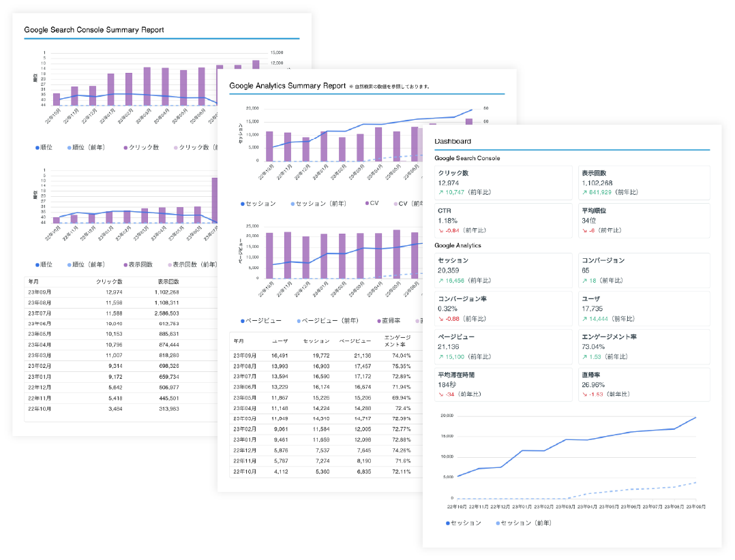
Task: Select 19,772 in the Analytics table
Action: tap(321, 356)
